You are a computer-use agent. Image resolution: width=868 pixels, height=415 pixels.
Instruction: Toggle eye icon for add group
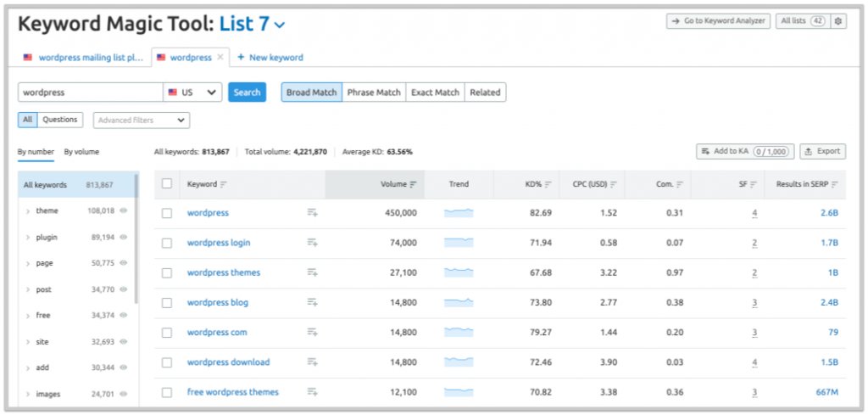click(124, 368)
